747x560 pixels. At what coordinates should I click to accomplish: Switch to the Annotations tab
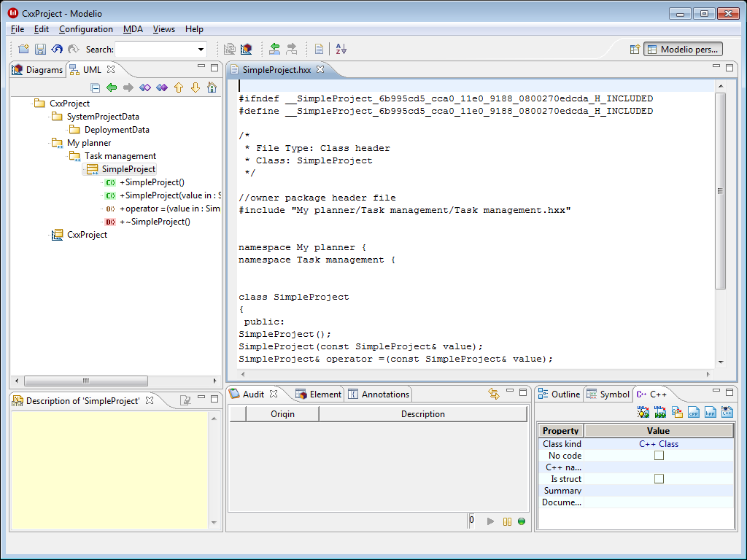point(379,394)
